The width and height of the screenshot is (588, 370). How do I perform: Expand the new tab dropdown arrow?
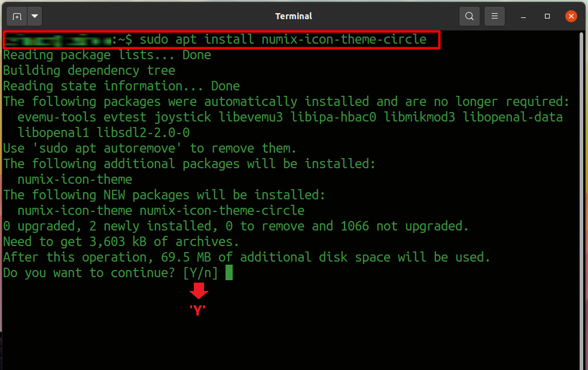click(35, 16)
